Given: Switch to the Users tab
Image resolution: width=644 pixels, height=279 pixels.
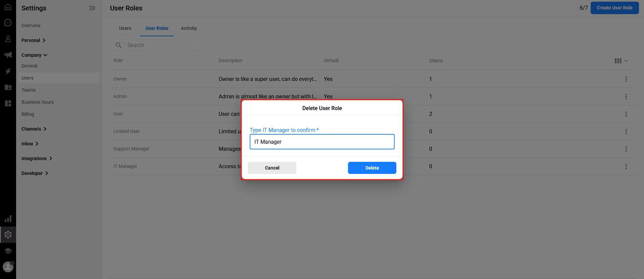Looking at the screenshot, I should coord(125,28).
